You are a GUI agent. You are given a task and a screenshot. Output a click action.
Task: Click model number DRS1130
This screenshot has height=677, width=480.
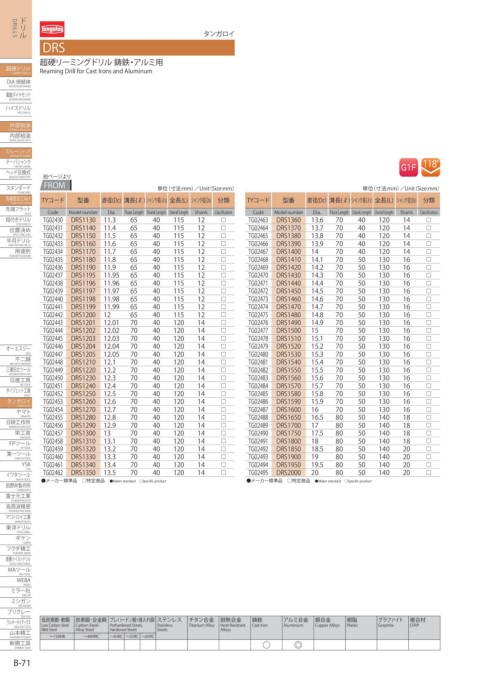(x=83, y=220)
